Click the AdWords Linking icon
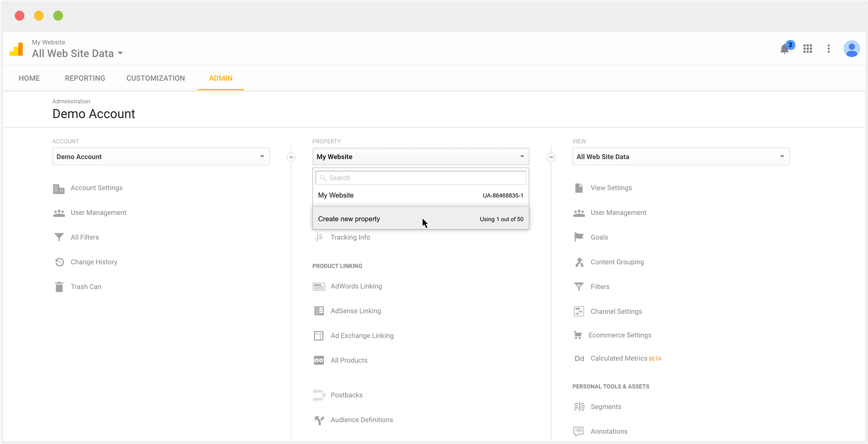Viewport: 868px width, 444px height. [319, 287]
